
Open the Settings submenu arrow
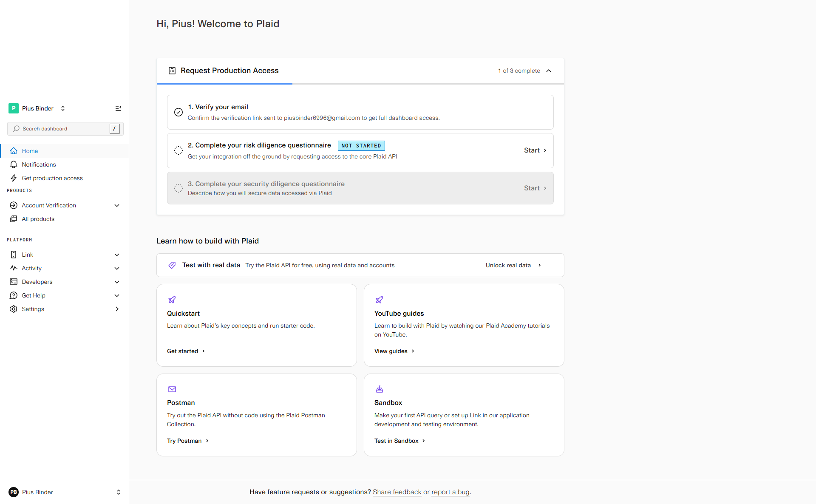tap(117, 309)
